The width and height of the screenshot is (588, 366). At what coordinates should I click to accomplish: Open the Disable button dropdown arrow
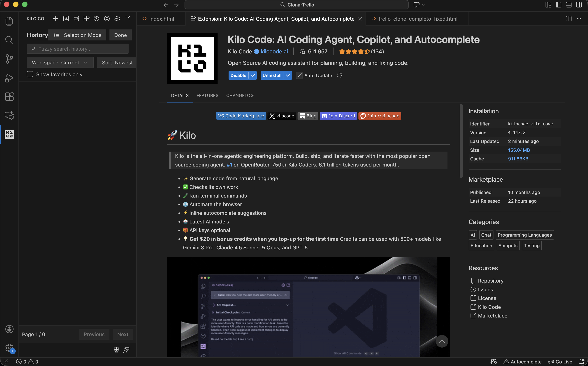click(253, 76)
